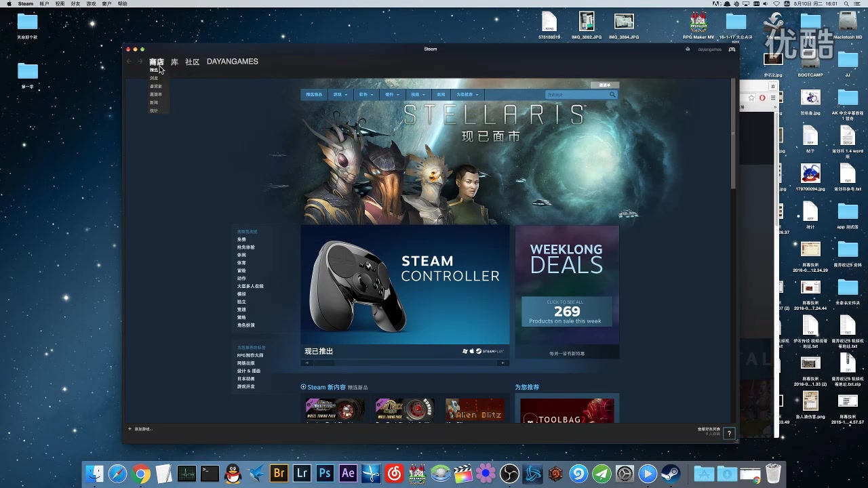Select 大型多人在线 genre link
Image resolution: width=868 pixels, height=488 pixels.
pyautogui.click(x=250, y=286)
